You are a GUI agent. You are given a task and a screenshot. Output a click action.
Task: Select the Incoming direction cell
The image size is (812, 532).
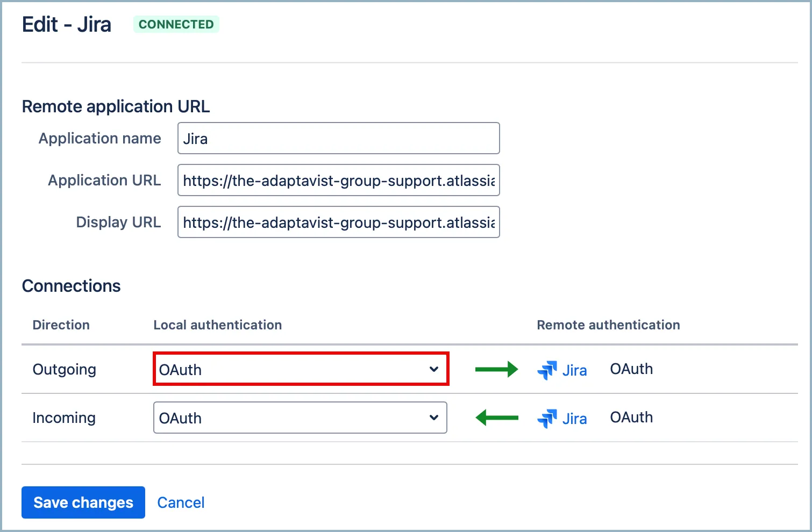click(64, 418)
